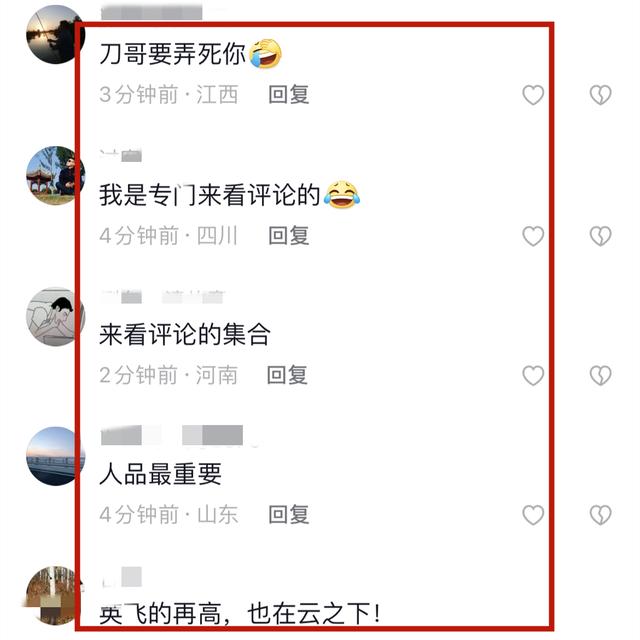Viewport: 640px width, 640px height.
Task: Open the line-drawing sketch avatar profile
Action: pyautogui.click(x=56, y=317)
